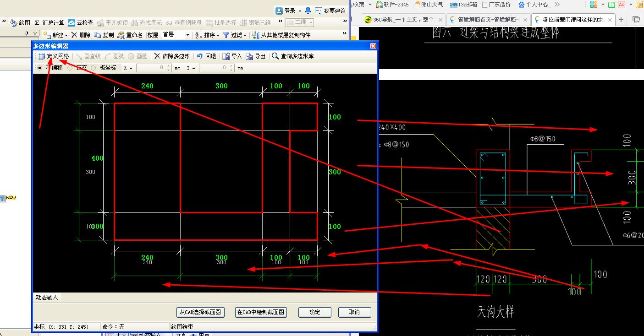Click the 复制 copy component tool

104,35
